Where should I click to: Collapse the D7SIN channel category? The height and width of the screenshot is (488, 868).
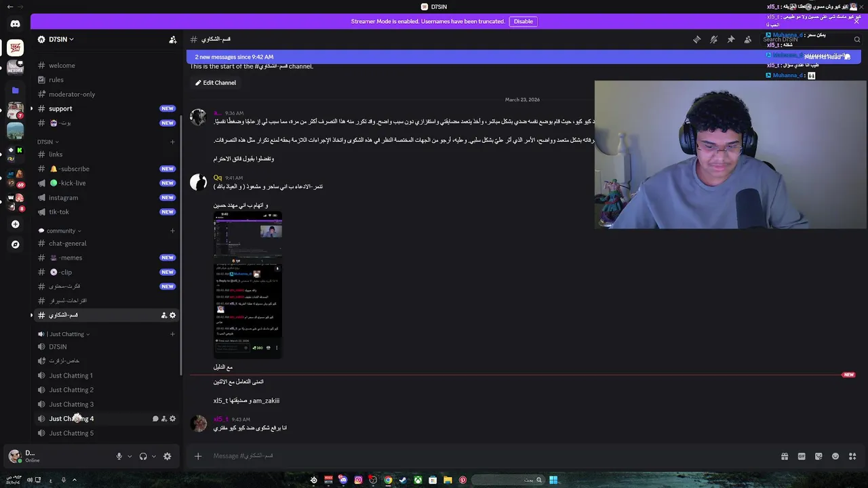coord(47,142)
